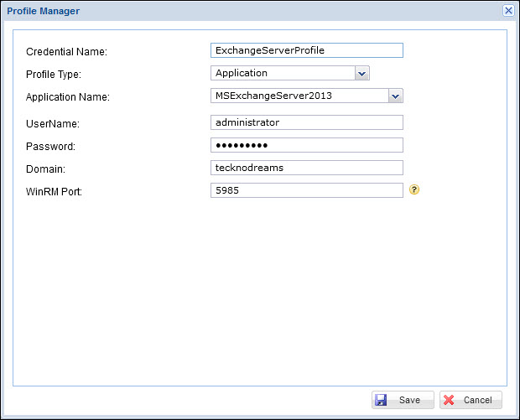Click the WinRM Port label
Screen dimensions: 520x420
pos(55,192)
